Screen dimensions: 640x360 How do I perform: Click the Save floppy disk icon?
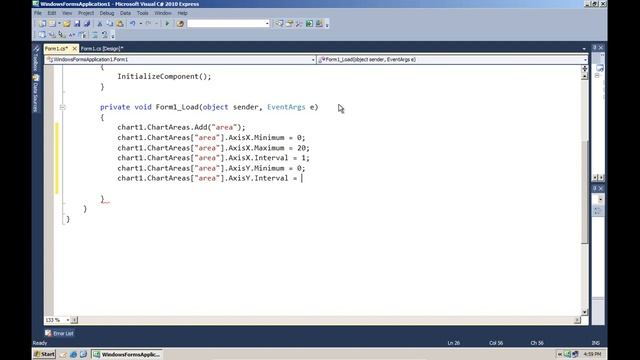[x=77, y=24]
